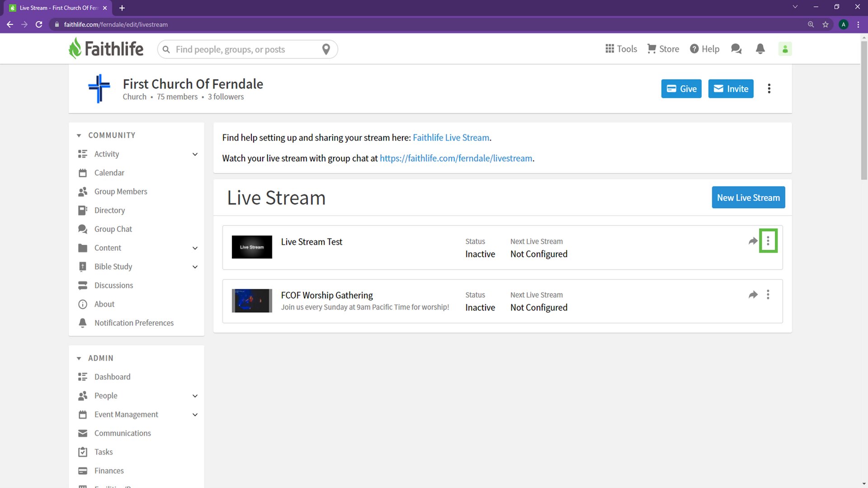Screen dimensions: 868x488
Task: Open the Store cart link
Action: pos(663,49)
